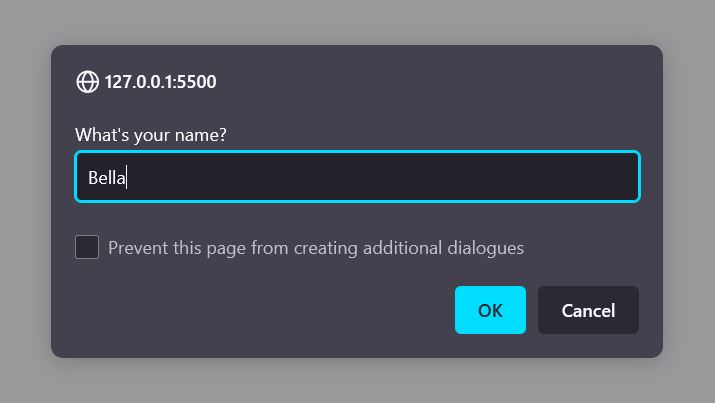
Task: Tick the prevent additional dialogues checkbox
Action: coord(87,247)
